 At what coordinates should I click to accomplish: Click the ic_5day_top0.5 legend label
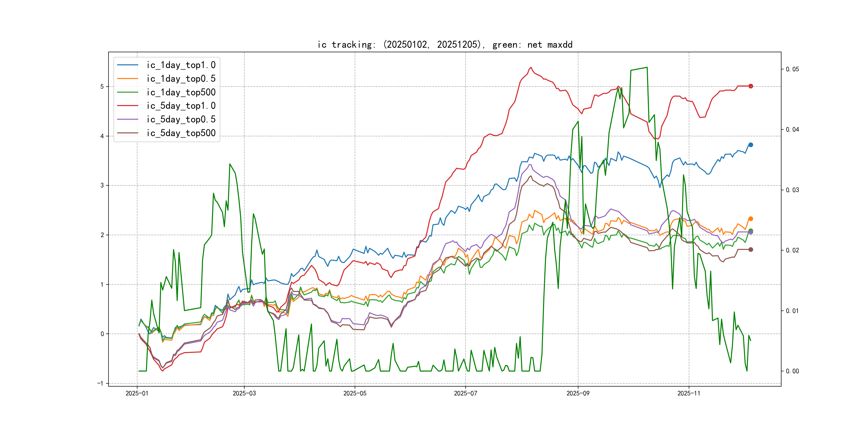coord(181,119)
